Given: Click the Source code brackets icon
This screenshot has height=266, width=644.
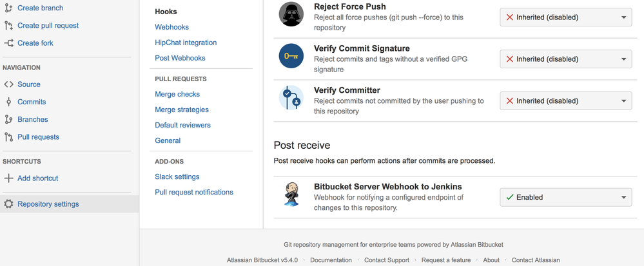Looking at the screenshot, I should (x=8, y=84).
